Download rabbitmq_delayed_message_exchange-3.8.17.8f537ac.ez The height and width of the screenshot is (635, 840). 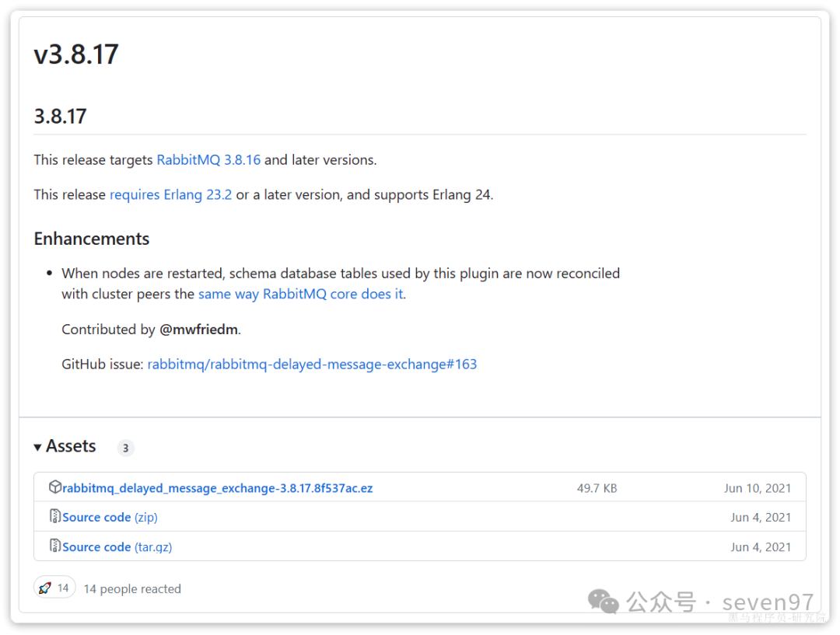pyautogui.click(x=218, y=488)
